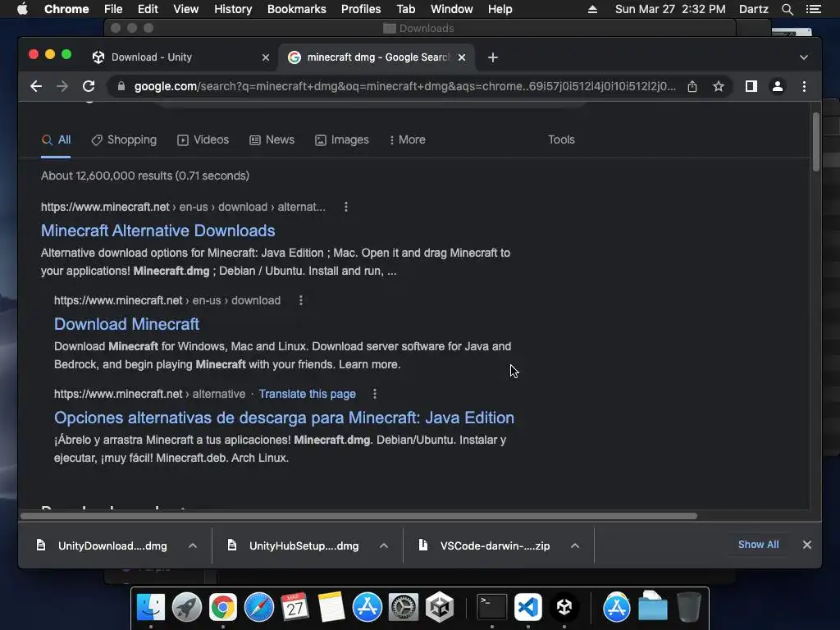Close the Download - Unity tab
The height and width of the screenshot is (630, 840).
(x=265, y=57)
